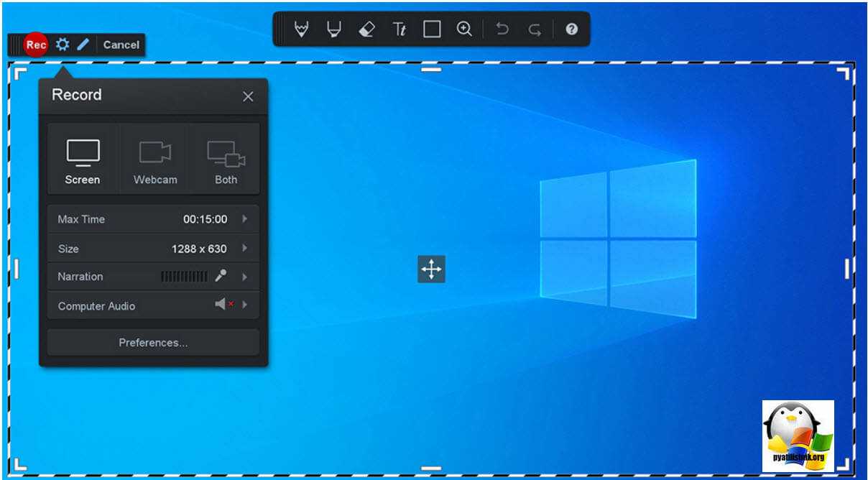Expand the Max Time options
Image resolution: width=868 pixels, height=480 pixels.
[x=245, y=219]
